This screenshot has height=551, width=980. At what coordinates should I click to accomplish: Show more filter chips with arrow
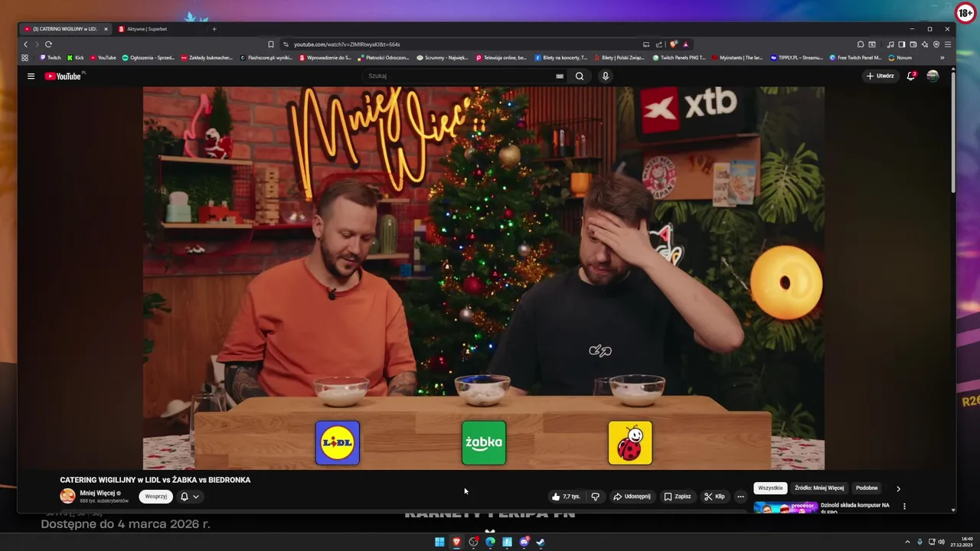[x=899, y=488]
